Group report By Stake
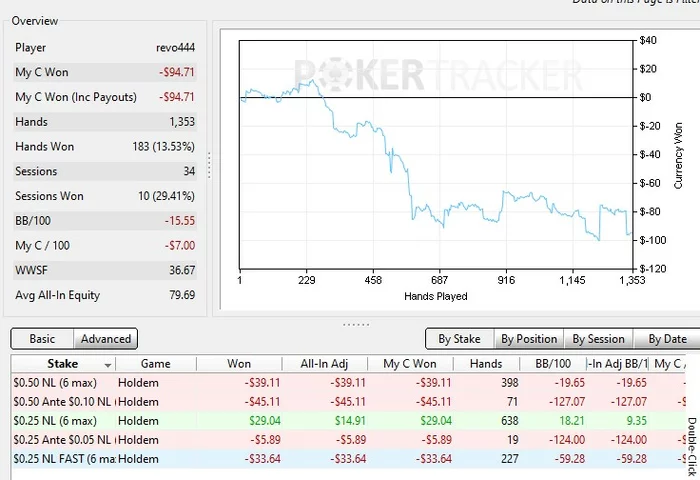The height and width of the screenshot is (480, 700). point(459,339)
